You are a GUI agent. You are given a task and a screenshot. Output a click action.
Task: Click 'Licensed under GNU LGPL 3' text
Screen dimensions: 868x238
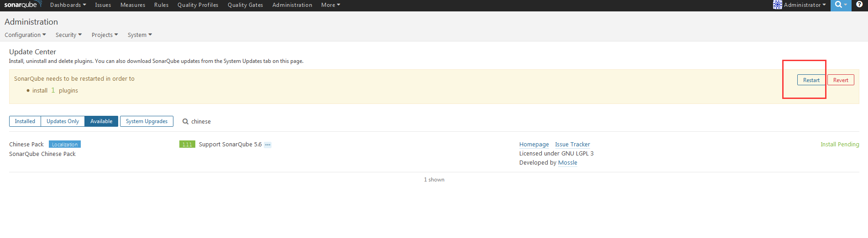[x=556, y=154]
